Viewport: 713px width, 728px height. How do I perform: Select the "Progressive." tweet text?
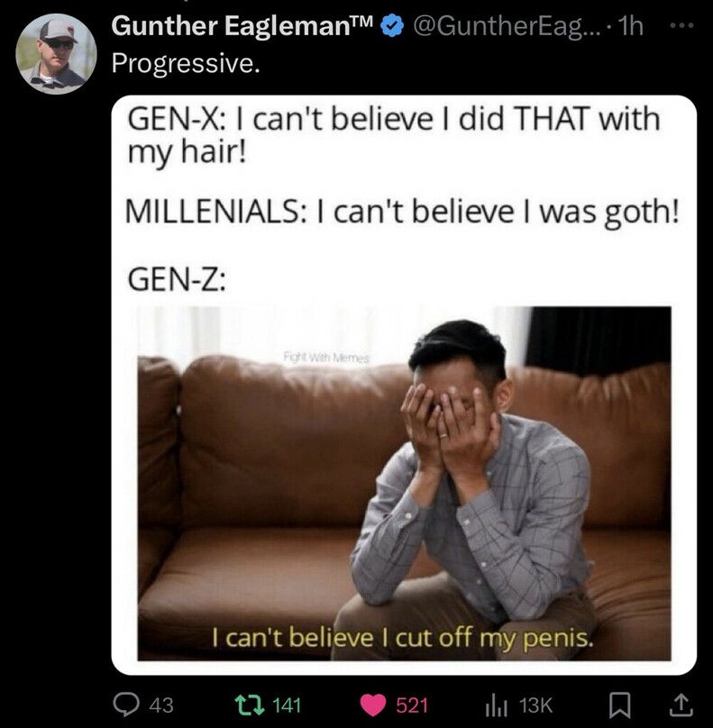coord(170,63)
